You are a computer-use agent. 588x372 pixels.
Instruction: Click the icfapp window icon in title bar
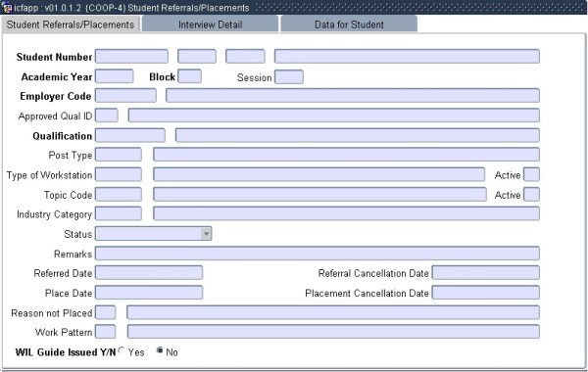click(7, 8)
